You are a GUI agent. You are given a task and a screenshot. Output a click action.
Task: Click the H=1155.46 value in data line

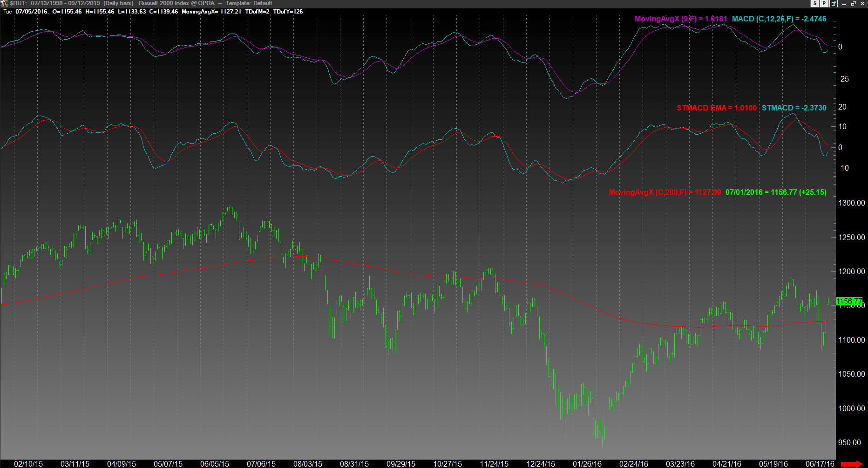click(x=100, y=12)
